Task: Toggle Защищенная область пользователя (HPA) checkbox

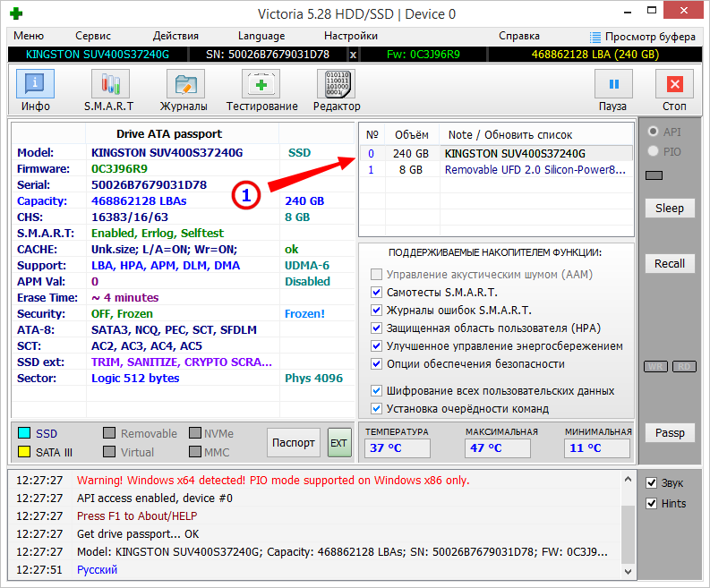Action: [x=376, y=328]
